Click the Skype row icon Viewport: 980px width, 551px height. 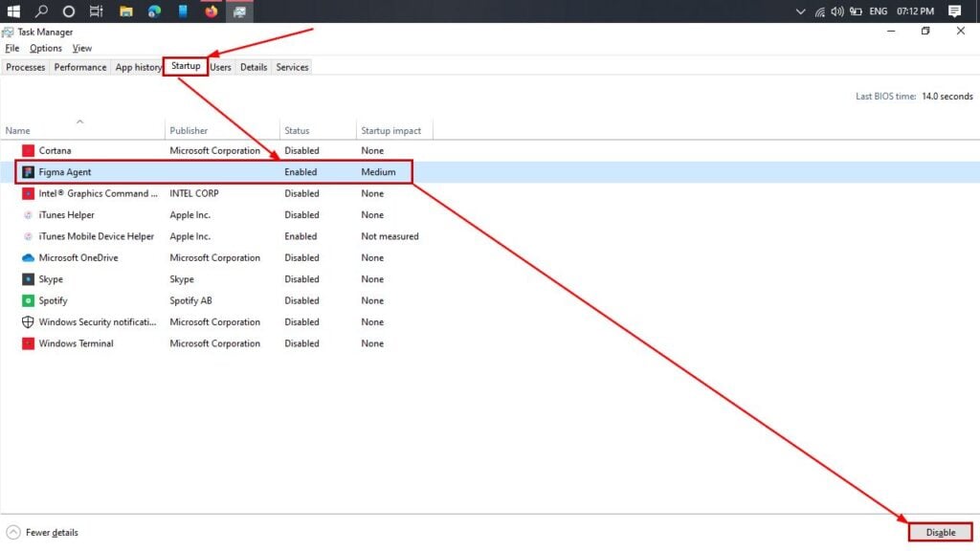point(28,279)
